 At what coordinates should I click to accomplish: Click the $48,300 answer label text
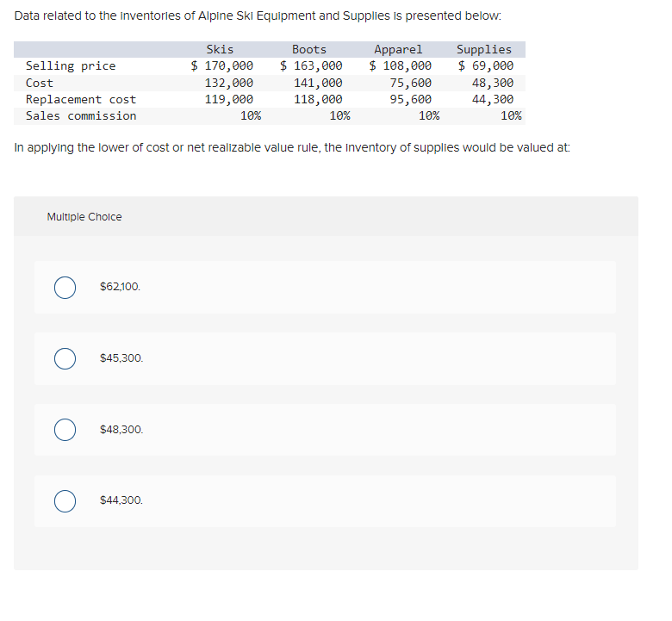pyautogui.click(x=121, y=430)
